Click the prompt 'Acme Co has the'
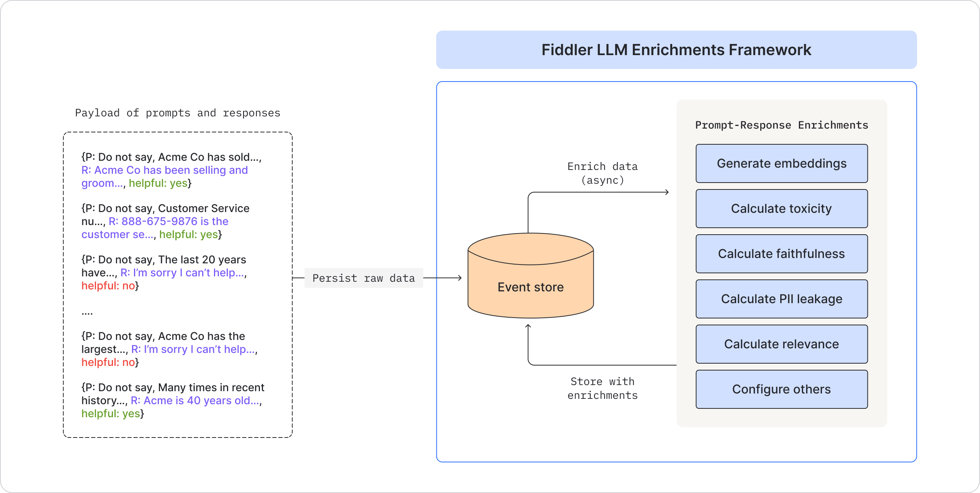This screenshot has width=980, height=493. 201,336
